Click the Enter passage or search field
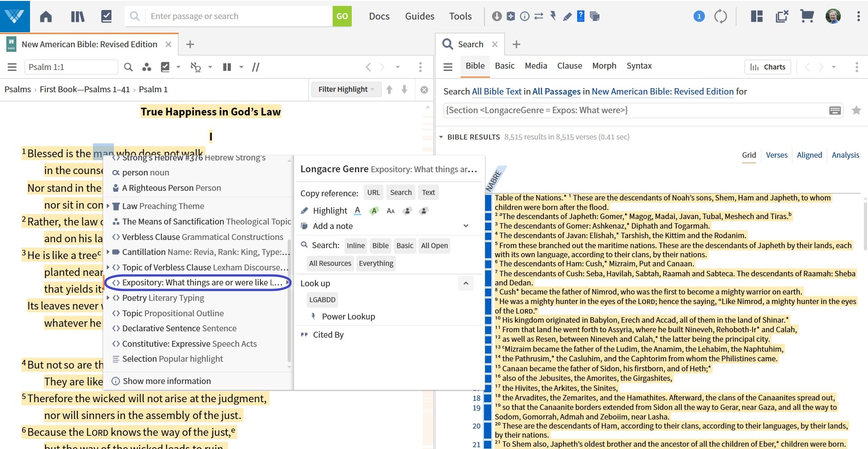The width and height of the screenshot is (868, 449). click(239, 16)
